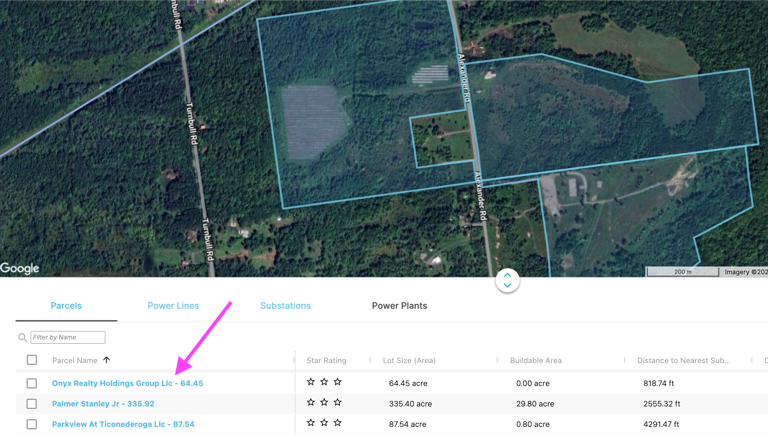Set two-star rating for Palmer Stanley Jr

coord(324,403)
